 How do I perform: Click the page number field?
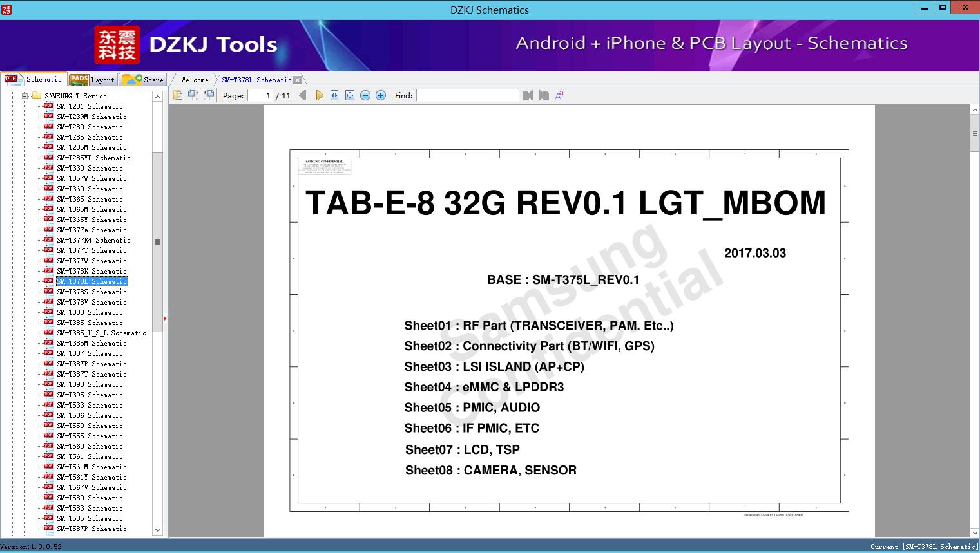click(260, 95)
